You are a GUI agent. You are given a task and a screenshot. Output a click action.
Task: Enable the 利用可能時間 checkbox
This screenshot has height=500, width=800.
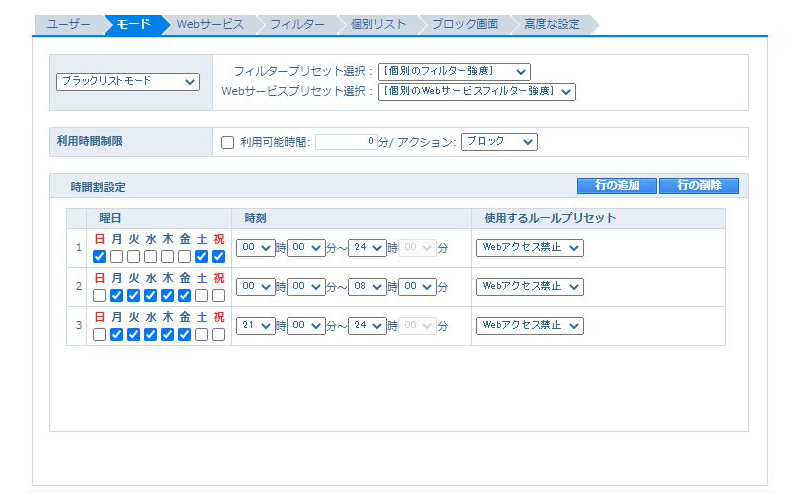pos(228,142)
